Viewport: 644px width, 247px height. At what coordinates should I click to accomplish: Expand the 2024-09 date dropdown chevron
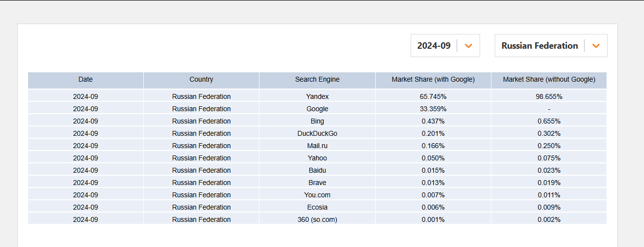click(x=469, y=46)
